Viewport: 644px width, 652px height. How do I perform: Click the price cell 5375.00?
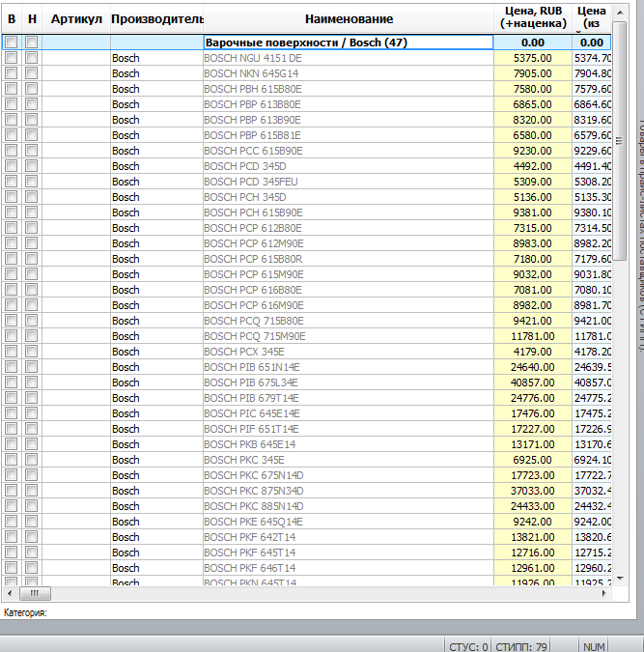click(x=533, y=58)
